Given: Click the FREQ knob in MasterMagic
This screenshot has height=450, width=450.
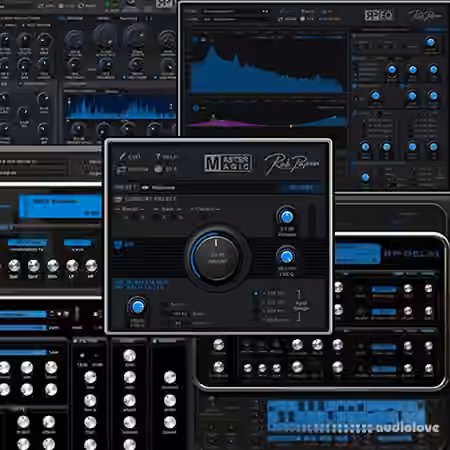Looking at the screenshot, I should (286, 257).
